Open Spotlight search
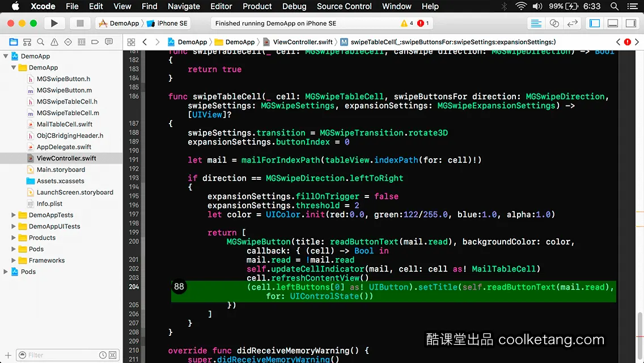644x363 pixels. (x=615, y=6)
